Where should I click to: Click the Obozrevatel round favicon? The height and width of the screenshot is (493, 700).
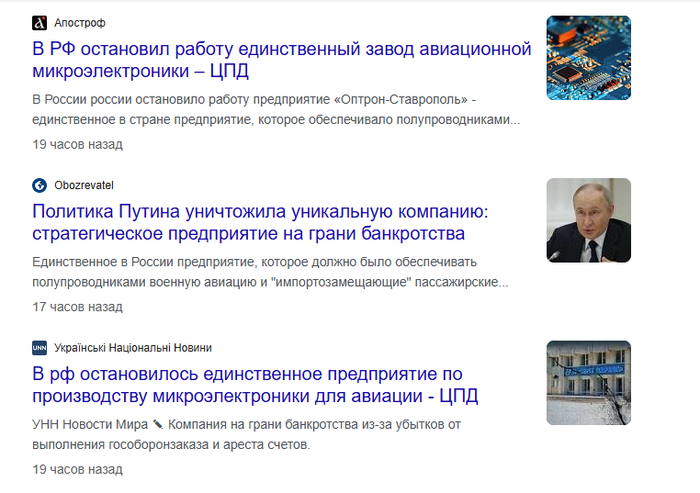(40, 185)
